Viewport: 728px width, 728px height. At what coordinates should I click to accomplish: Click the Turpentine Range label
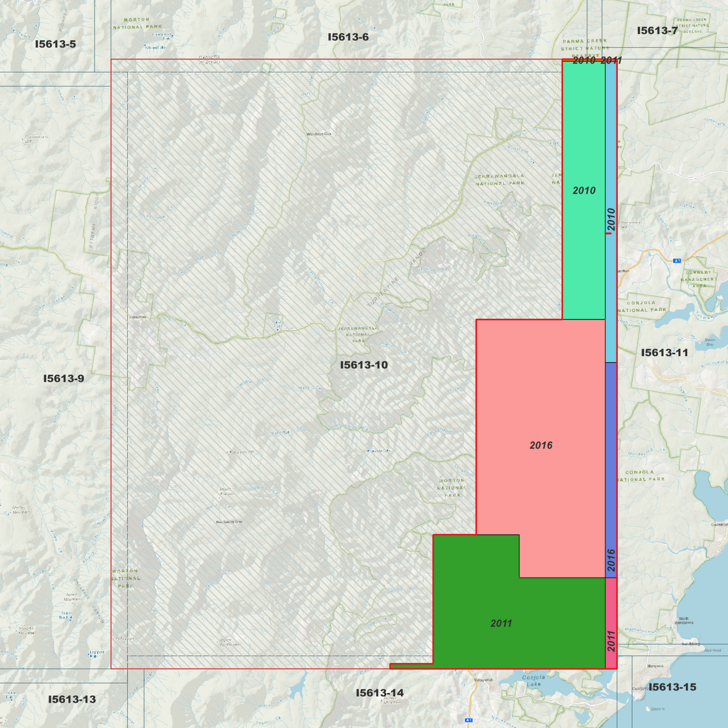[x=397, y=277]
